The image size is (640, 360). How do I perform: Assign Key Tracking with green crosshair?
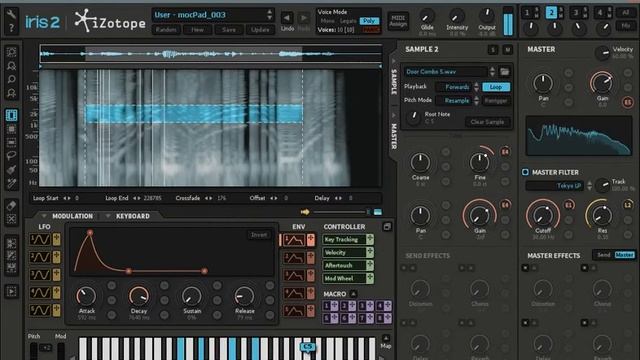370,239
